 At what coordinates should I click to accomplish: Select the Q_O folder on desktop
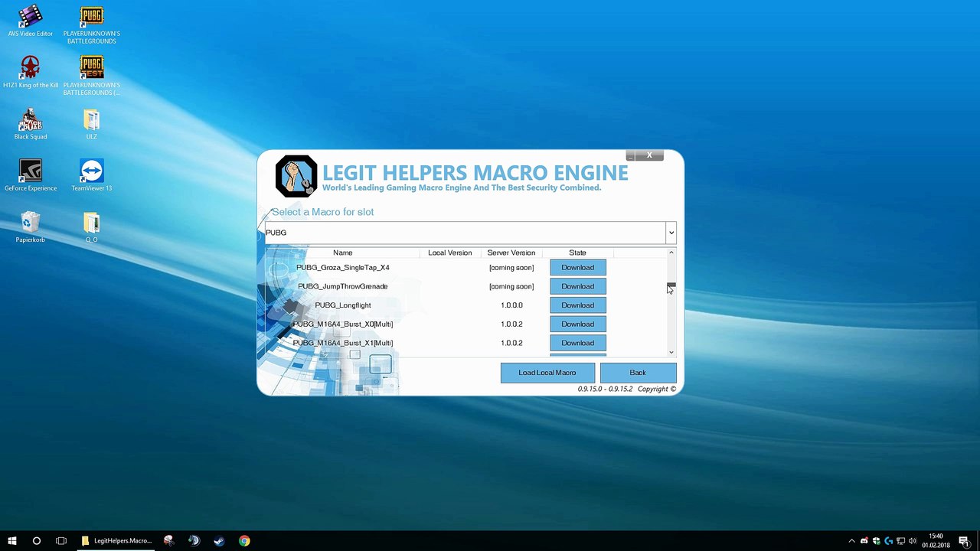coord(92,227)
